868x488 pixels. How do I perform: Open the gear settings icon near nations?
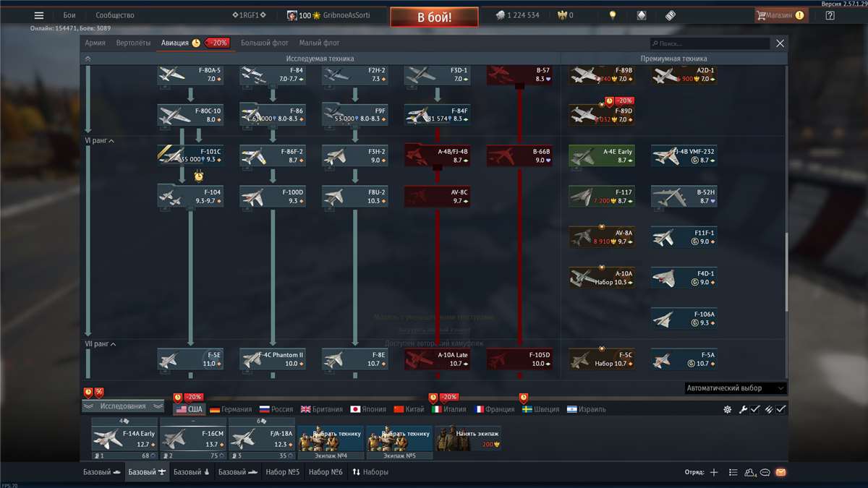click(727, 409)
